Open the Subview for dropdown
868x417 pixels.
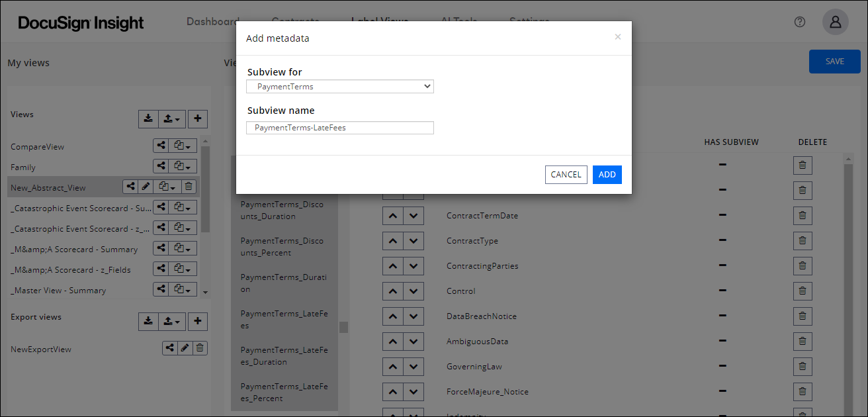point(339,86)
